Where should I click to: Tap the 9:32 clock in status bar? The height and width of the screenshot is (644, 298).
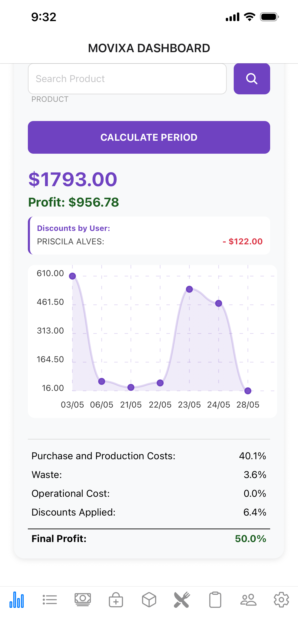[x=44, y=17]
